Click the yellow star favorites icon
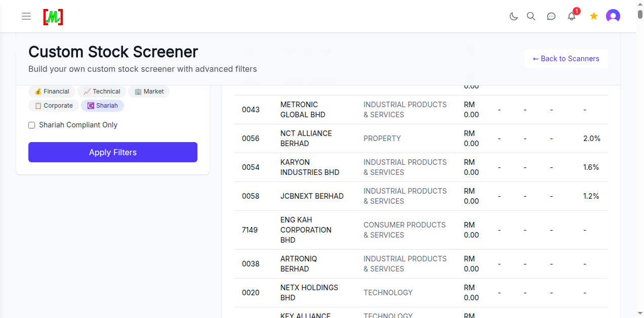The image size is (644, 318). click(x=594, y=16)
